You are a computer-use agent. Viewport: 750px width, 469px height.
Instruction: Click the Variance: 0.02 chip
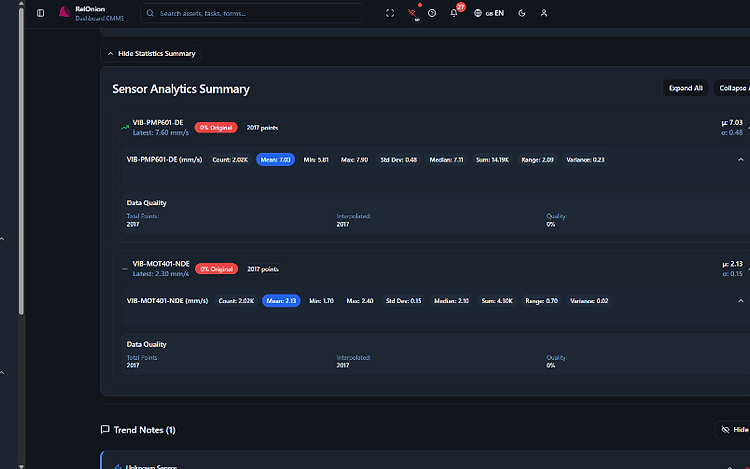589,301
